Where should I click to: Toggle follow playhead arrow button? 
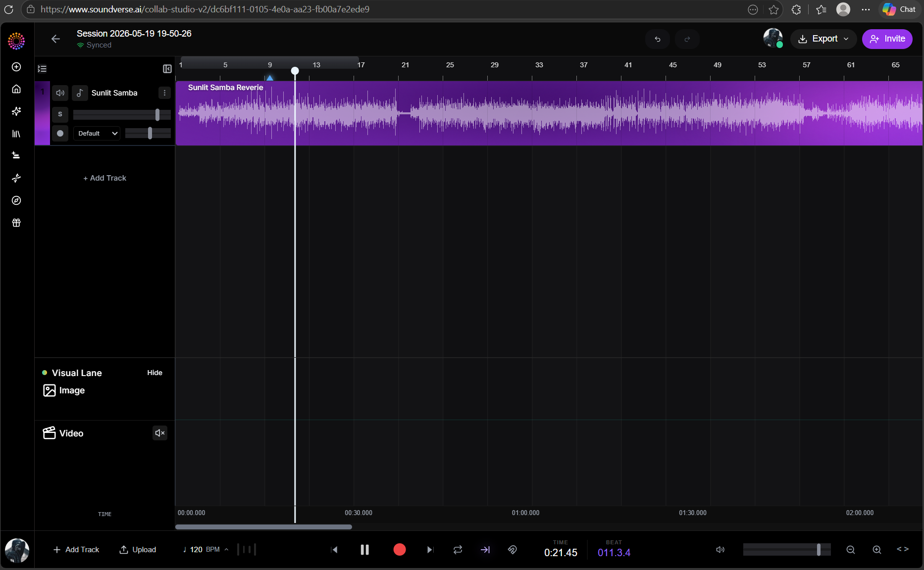(485, 550)
